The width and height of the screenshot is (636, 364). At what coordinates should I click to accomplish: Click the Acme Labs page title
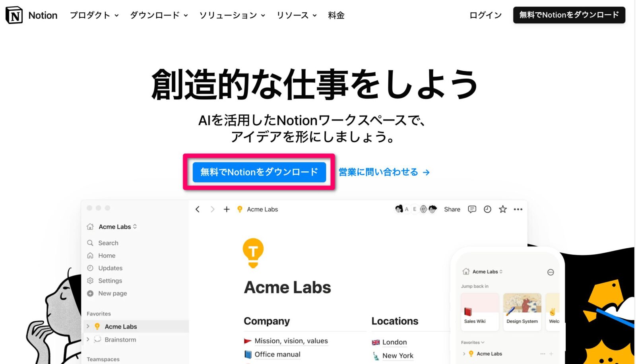pyautogui.click(x=287, y=287)
